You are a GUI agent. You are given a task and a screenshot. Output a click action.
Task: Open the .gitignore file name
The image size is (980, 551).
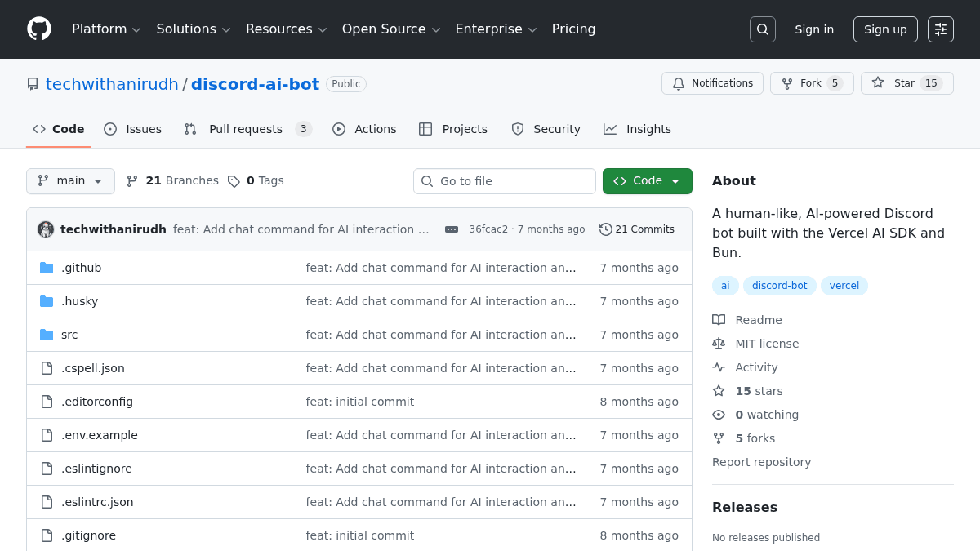(88, 535)
